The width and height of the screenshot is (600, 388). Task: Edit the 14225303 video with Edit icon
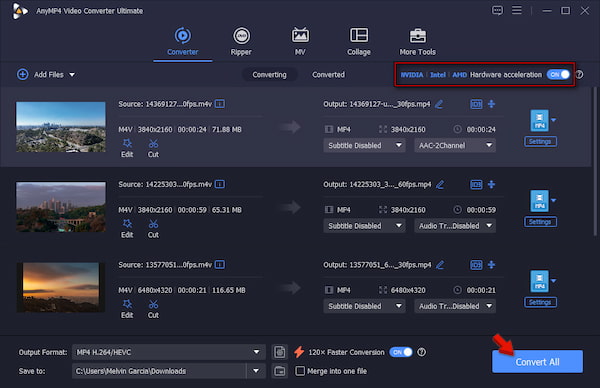[x=127, y=228]
